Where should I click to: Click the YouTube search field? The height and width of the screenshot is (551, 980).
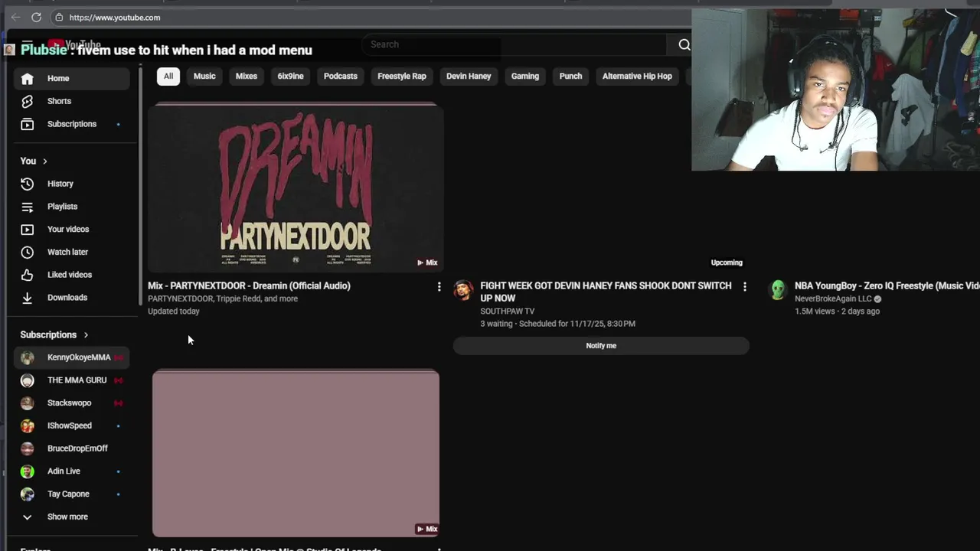[514, 44]
